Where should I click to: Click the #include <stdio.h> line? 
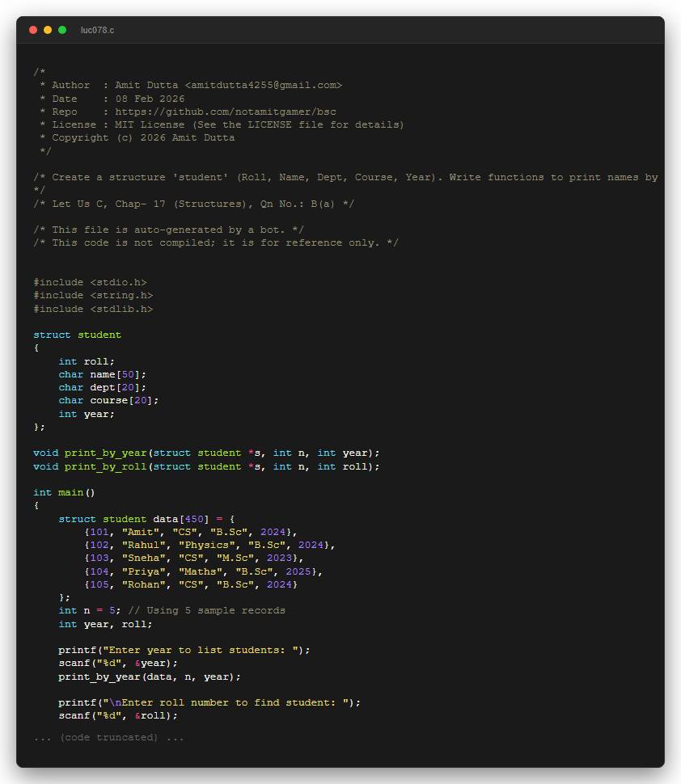(x=90, y=282)
